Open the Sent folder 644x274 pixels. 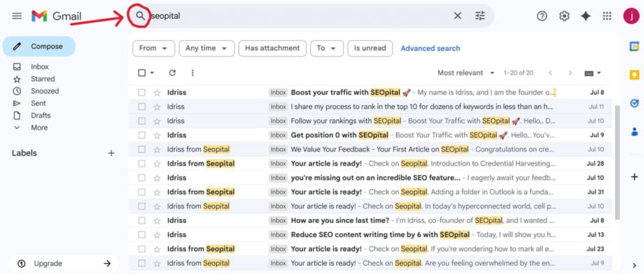[38, 103]
